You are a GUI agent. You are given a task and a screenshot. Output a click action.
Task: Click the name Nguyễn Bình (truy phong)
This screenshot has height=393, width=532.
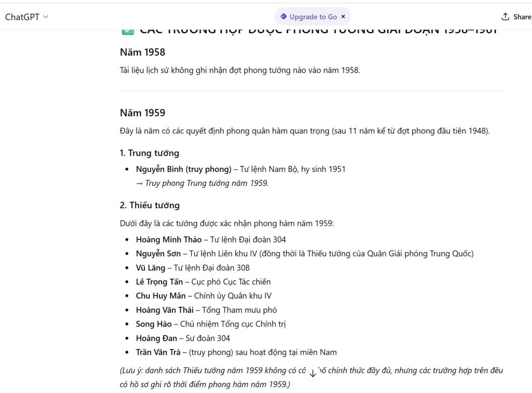coord(183,169)
